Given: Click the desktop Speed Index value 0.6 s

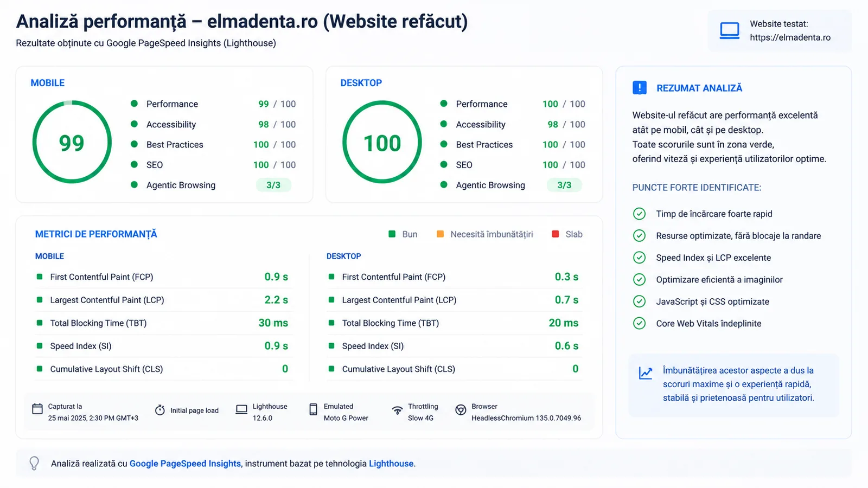Looking at the screenshot, I should pyautogui.click(x=566, y=346).
